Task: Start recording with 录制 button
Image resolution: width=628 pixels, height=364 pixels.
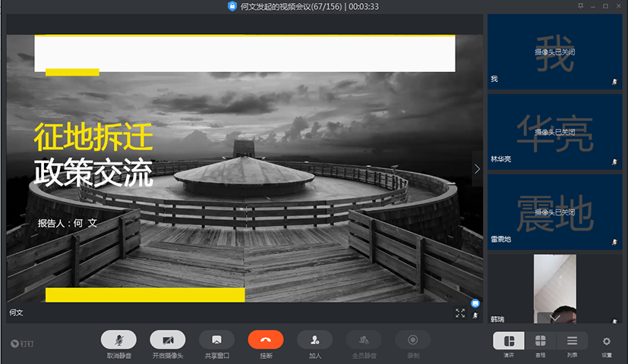Action: [x=412, y=340]
